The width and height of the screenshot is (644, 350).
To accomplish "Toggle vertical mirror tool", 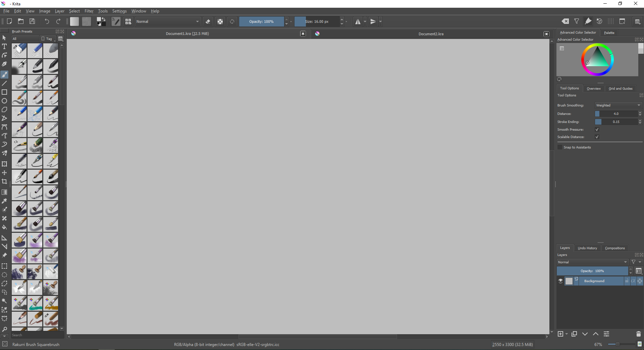I will pos(373,21).
